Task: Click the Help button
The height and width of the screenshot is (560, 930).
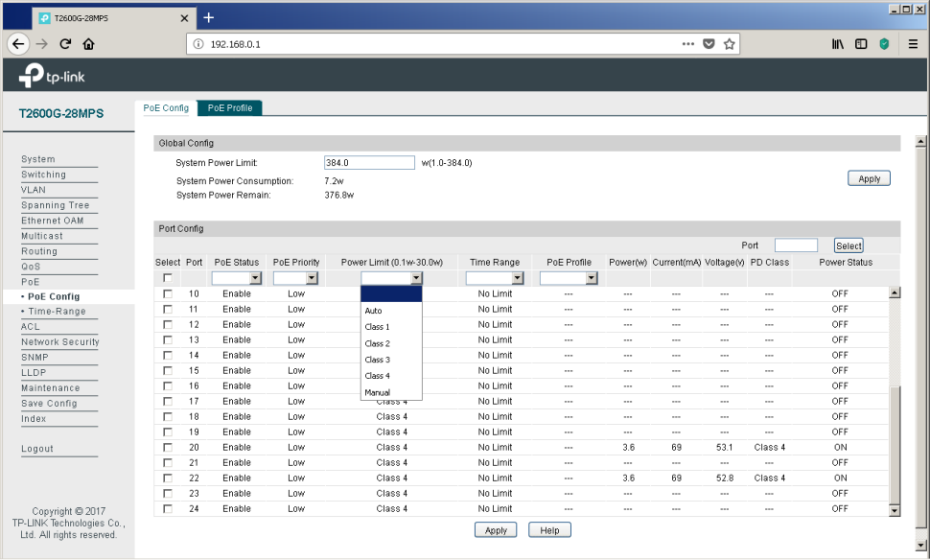Action: [x=549, y=530]
